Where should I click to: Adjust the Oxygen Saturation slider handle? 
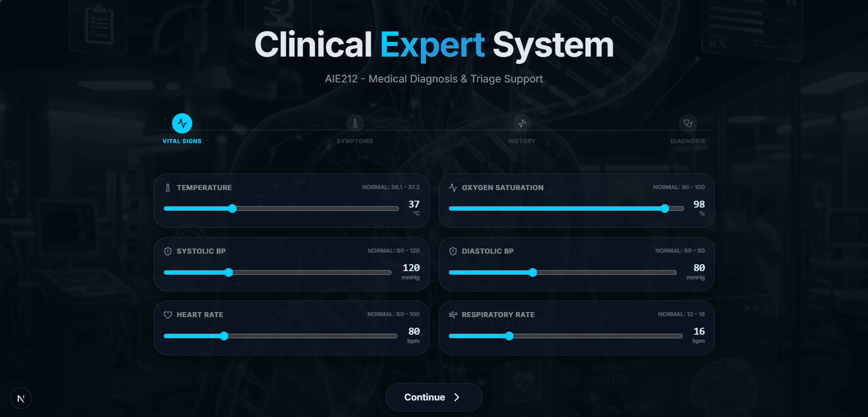tap(665, 208)
